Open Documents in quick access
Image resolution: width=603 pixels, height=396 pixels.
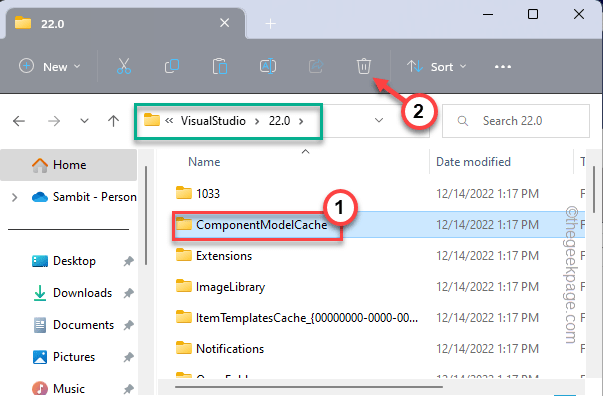(x=73, y=325)
